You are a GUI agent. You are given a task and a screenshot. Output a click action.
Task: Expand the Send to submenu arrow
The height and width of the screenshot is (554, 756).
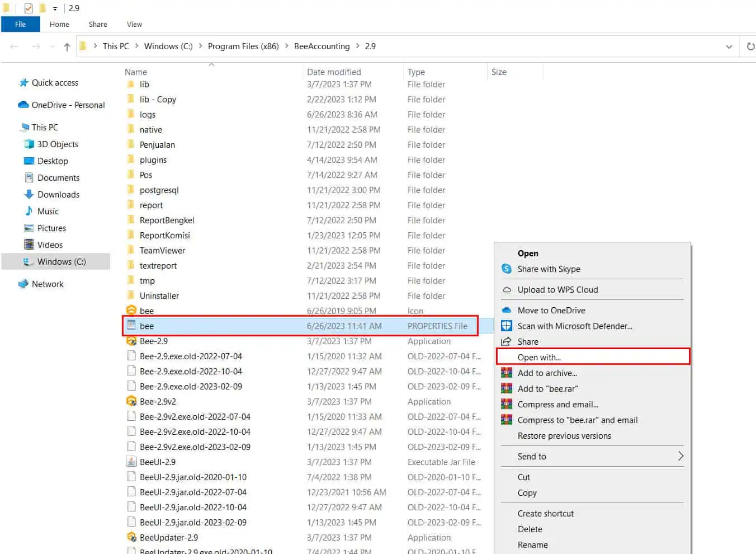pos(681,456)
